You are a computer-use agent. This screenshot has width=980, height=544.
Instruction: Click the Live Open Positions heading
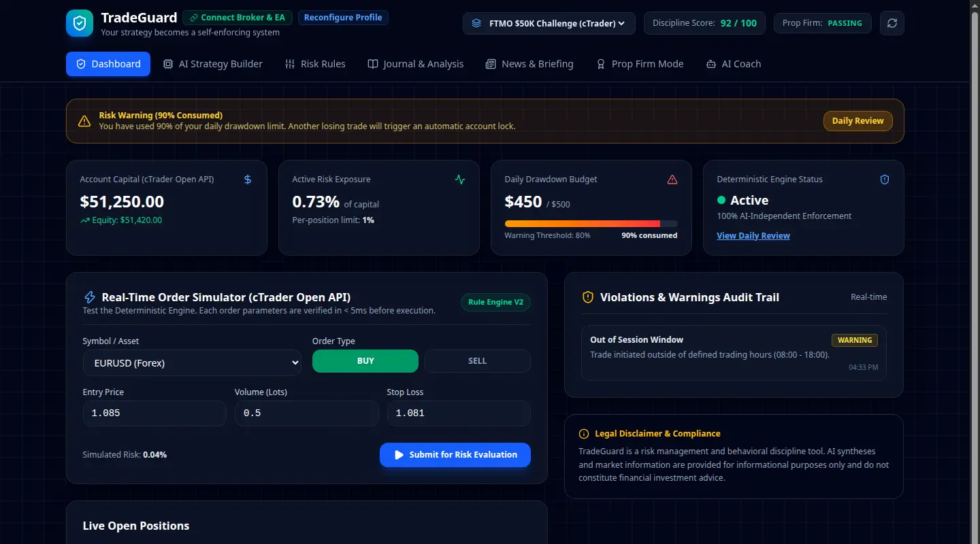pyautogui.click(x=136, y=526)
